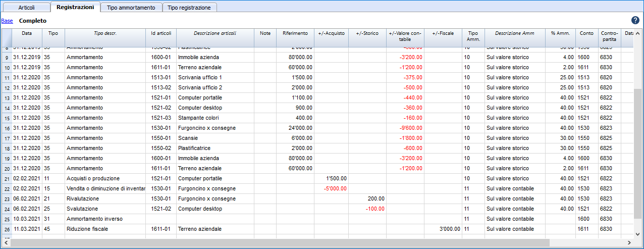Click the Rivalutazione cell in row 23
Screen dimensions: 644x249
point(105,199)
